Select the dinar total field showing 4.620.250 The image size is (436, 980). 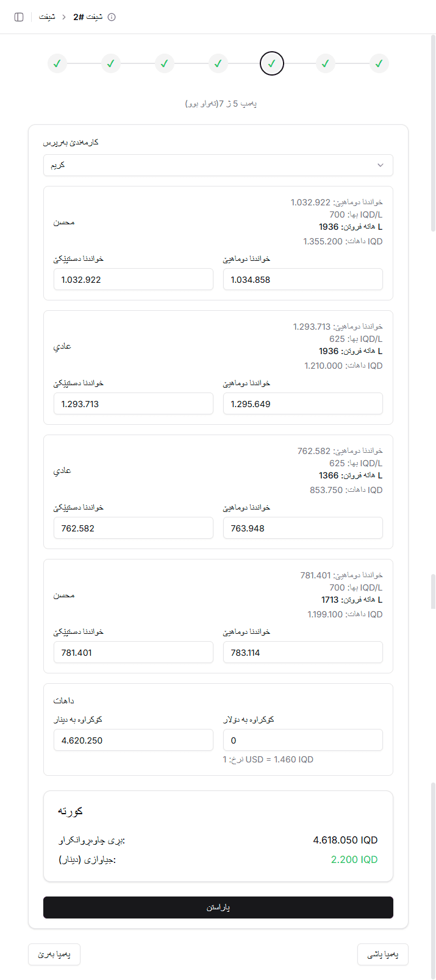click(133, 740)
